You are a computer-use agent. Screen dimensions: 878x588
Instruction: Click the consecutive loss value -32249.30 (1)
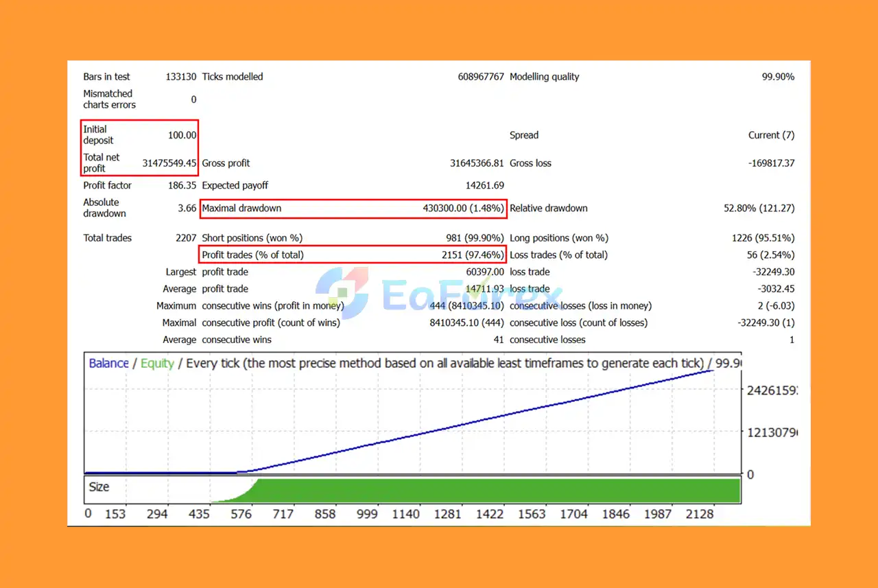point(766,322)
